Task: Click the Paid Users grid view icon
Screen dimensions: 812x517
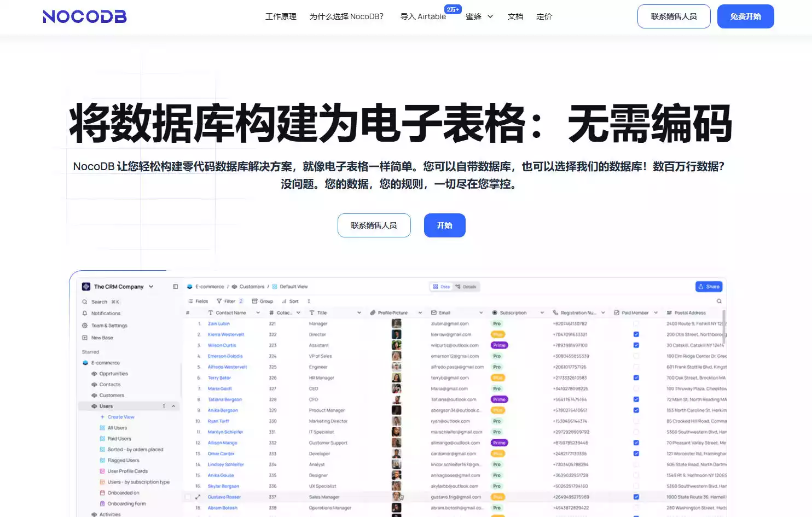Action: pyautogui.click(x=102, y=439)
